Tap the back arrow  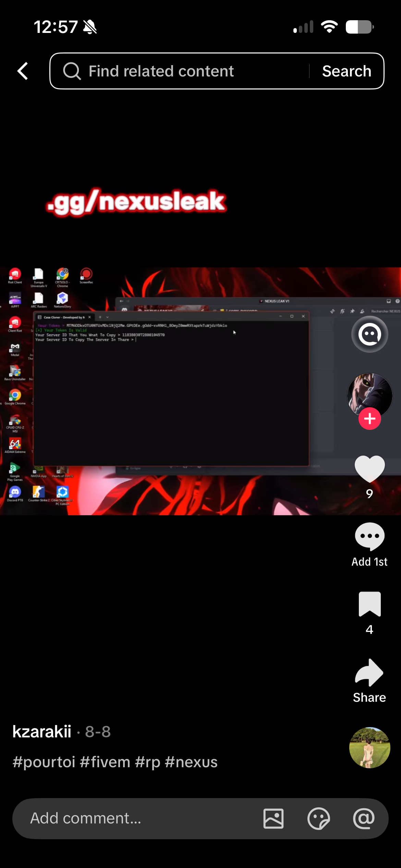point(23,71)
